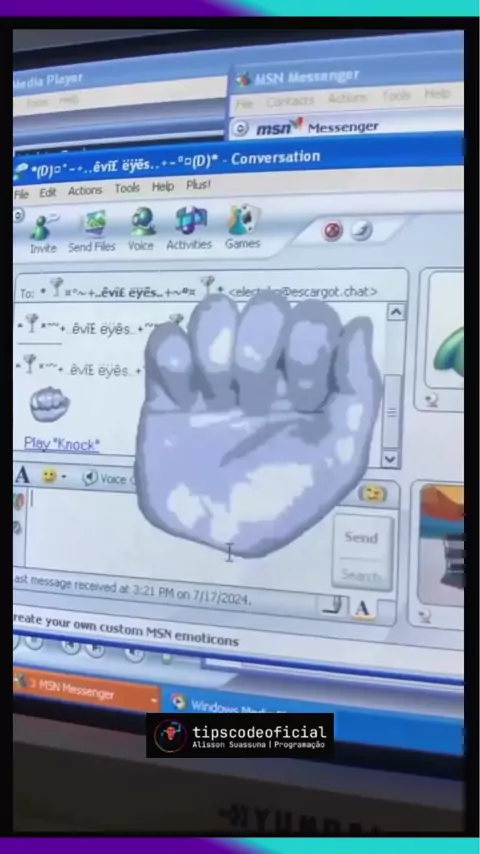This screenshot has width=480, height=854.
Task: Click the round arrow beside msn logo
Action: coord(239,128)
